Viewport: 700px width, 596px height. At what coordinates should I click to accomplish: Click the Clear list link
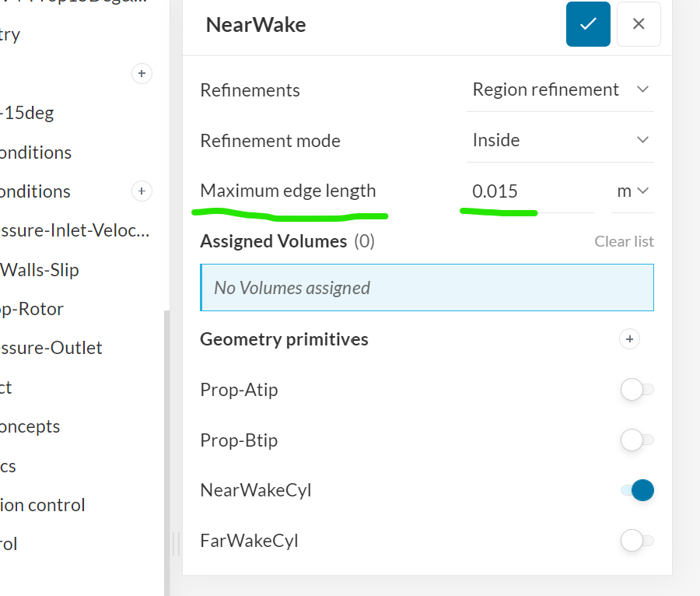tap(624, 241)
